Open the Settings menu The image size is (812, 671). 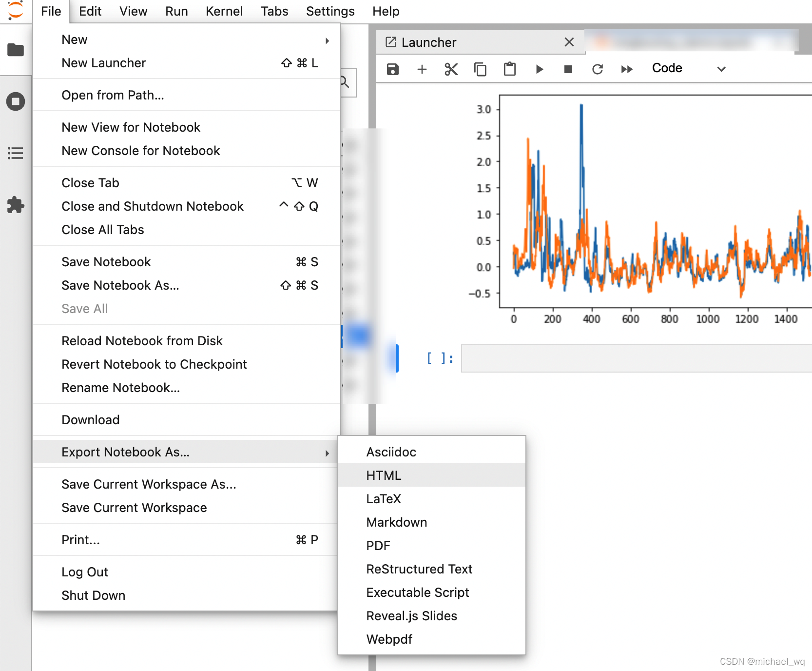pyautogui.click(x=330, y=11)
